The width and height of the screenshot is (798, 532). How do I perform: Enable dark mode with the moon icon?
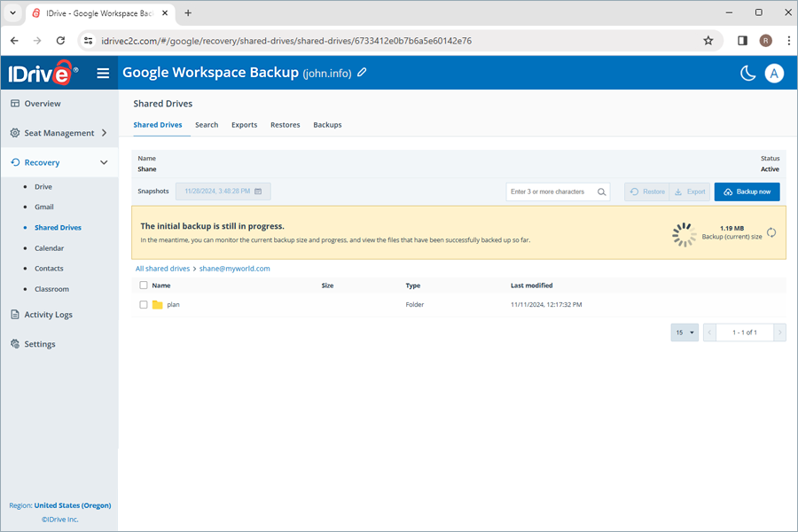[x=747, y=73]
